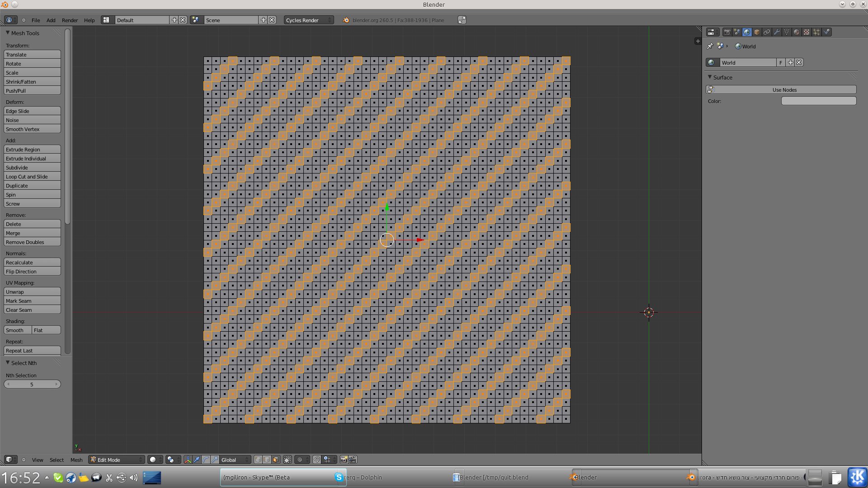Open the Texture checkerboard tab
This screenshot has height=488, width=868.
[x=807, y=32]
